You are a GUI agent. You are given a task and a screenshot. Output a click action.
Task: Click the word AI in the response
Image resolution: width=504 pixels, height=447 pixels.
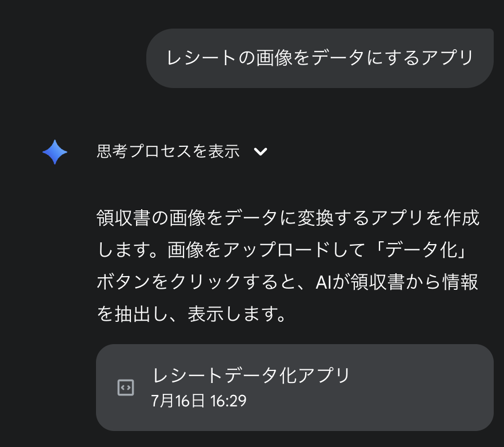[323, 282]
